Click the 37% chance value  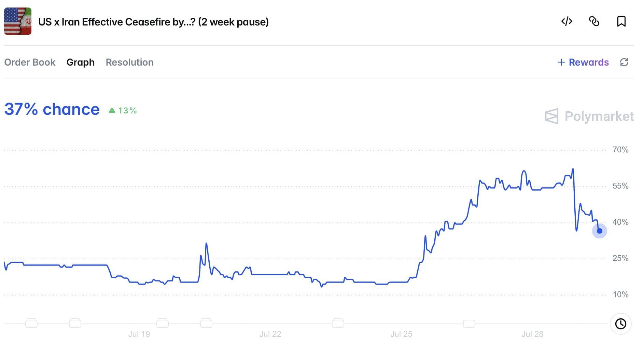[52, 109]
